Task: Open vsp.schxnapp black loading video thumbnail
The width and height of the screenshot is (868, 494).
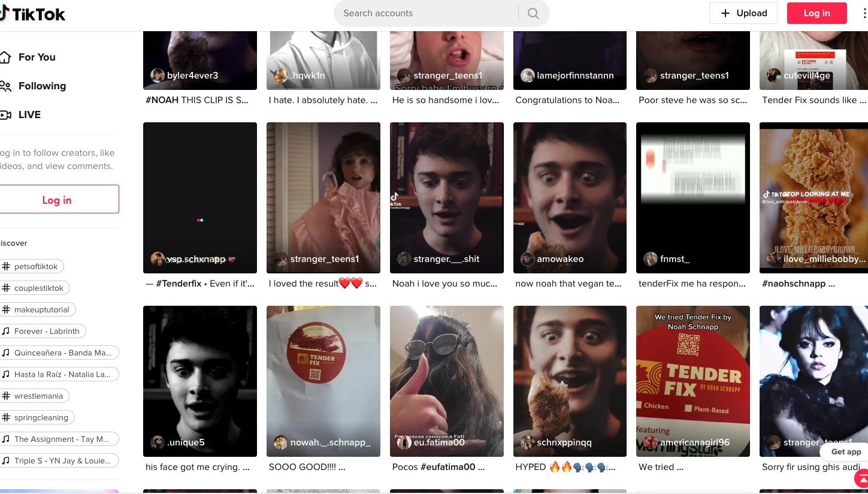Action: (200, 198)
